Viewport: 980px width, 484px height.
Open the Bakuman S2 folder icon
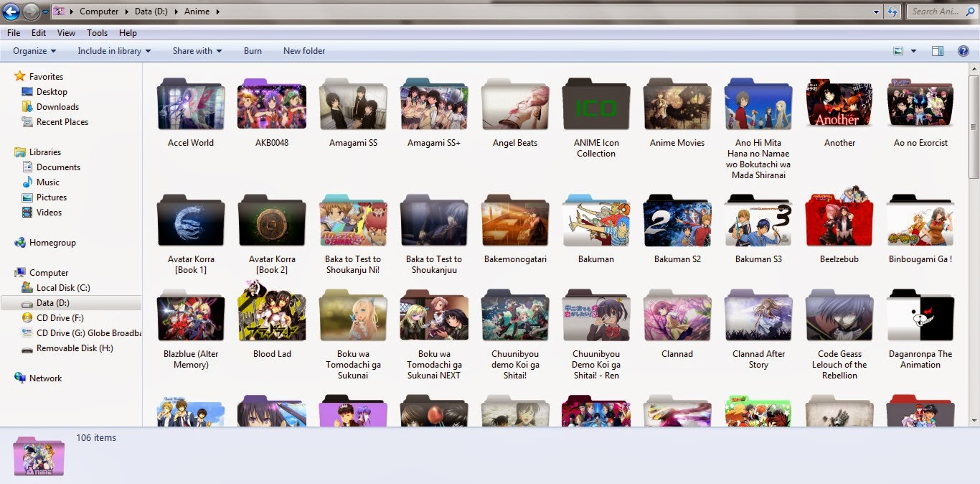(x=677, y=220)
